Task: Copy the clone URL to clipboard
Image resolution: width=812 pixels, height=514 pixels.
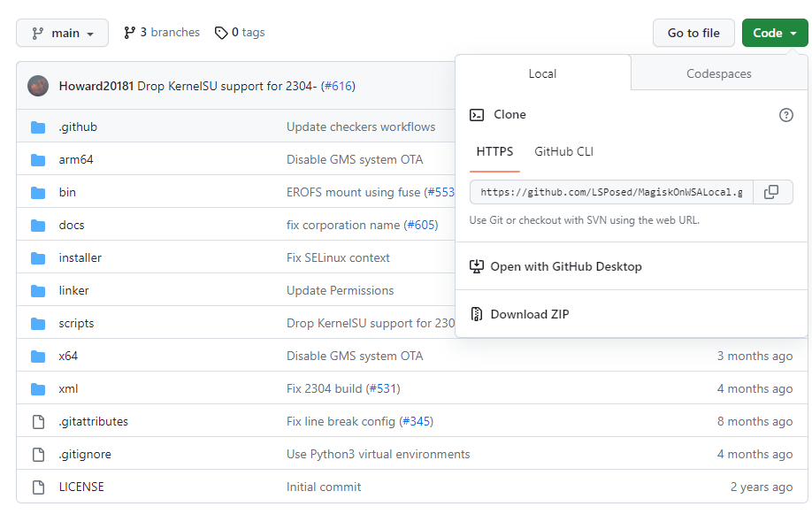Action: tap(771, 192)
